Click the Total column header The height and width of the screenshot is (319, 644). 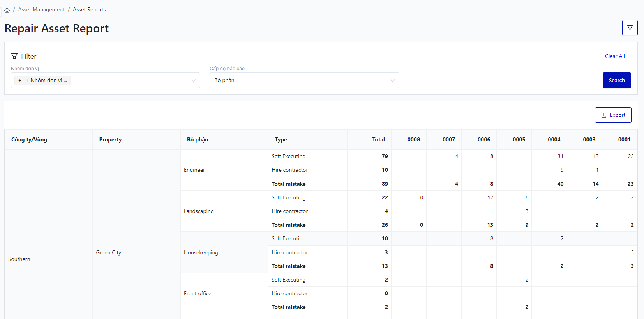(378, 140)
